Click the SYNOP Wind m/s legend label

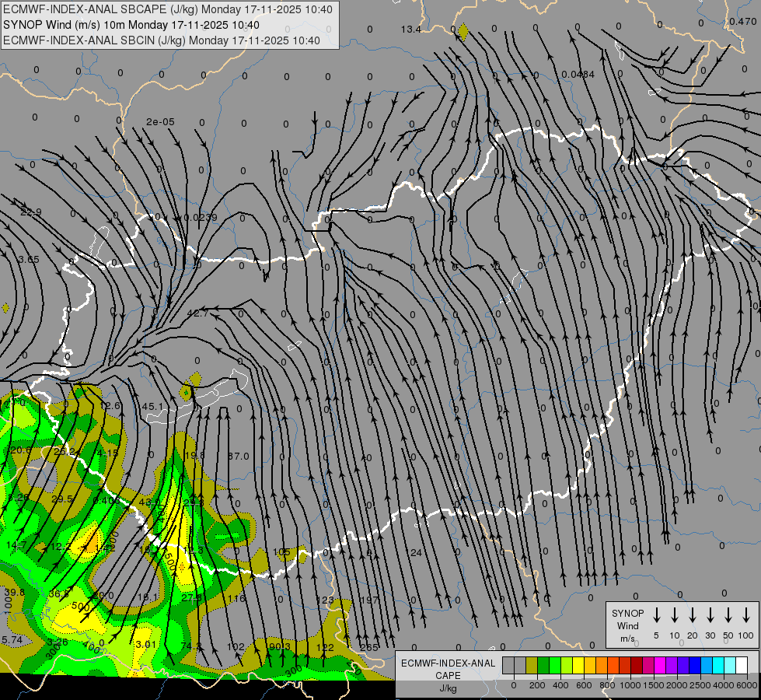627,625
